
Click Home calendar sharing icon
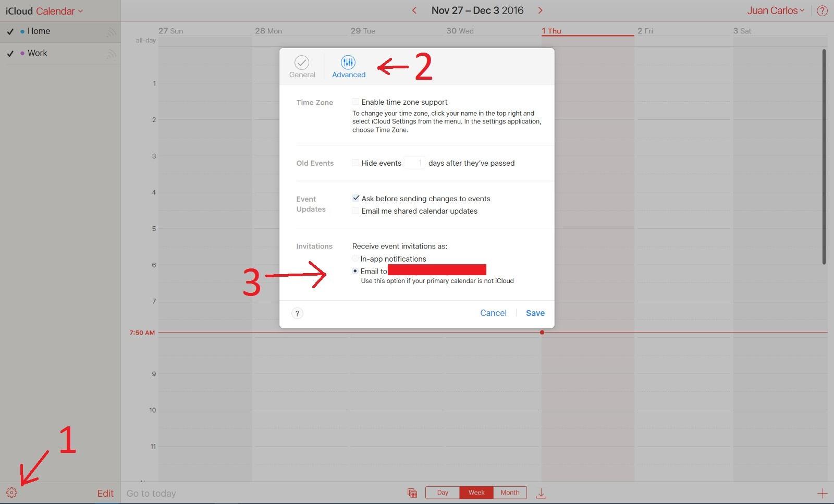pyautogui.click(x=111, y=32)
